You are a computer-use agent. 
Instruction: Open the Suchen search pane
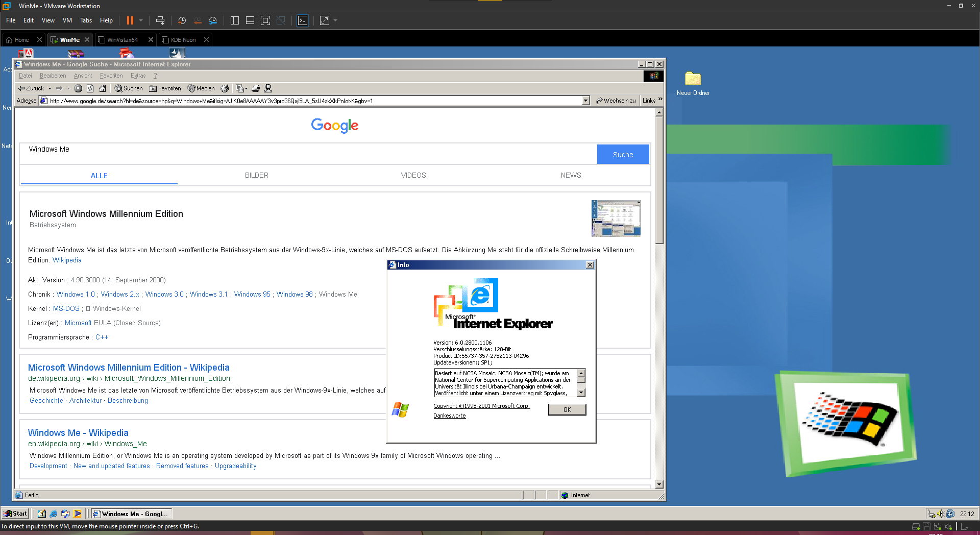(129, 88)
